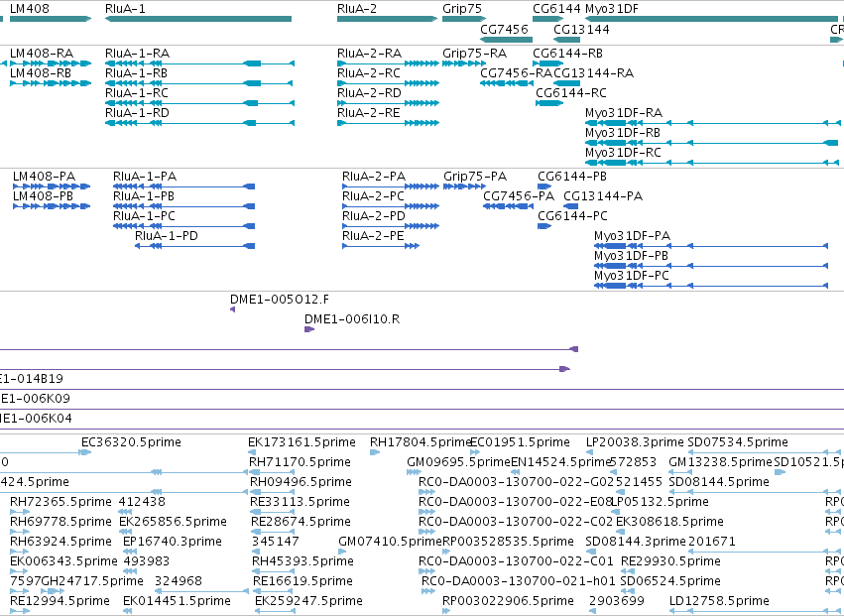This screenshot has height=616, width=844.
Task: Click the CG7456 gene feature
Action: [x=506, y=40]
